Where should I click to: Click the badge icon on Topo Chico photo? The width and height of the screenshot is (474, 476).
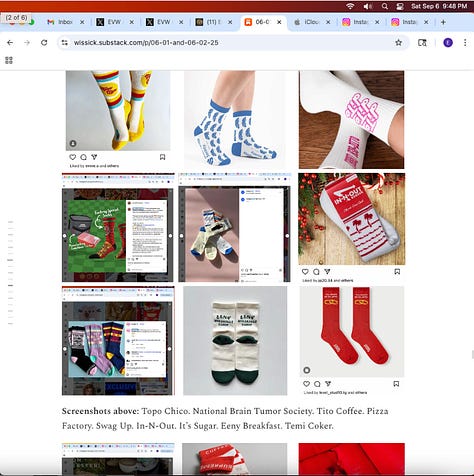pyautogui.click(x=73, y=143)
